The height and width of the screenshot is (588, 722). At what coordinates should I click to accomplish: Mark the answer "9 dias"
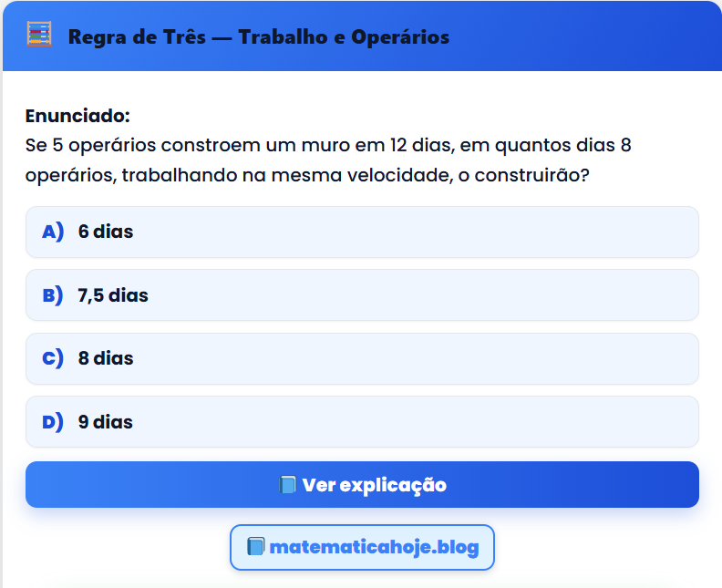(106, 422)
